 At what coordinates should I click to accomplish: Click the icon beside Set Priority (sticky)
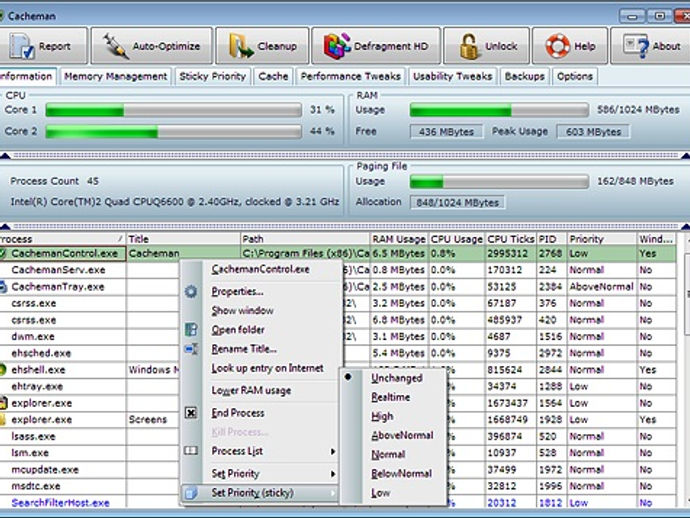tap(191, 493)
